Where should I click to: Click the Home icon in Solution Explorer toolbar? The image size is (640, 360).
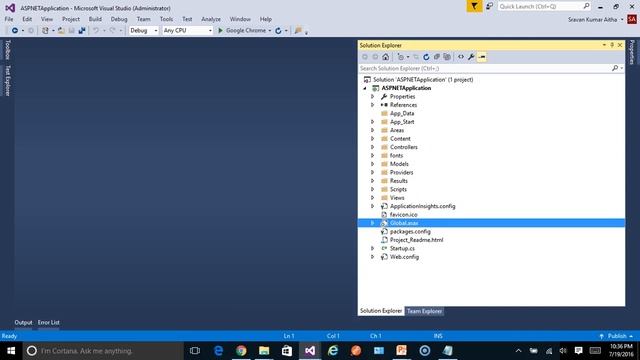pyautogui.click(x=385, y=57)
